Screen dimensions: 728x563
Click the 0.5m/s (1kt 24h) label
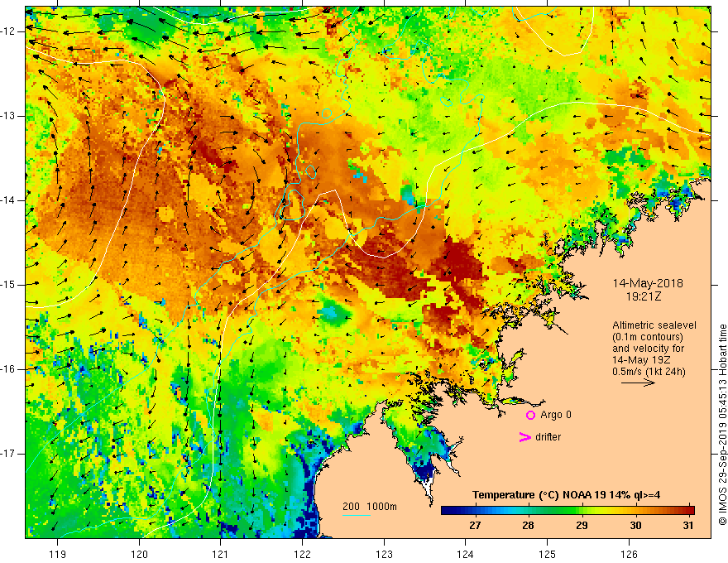[649, 371]
